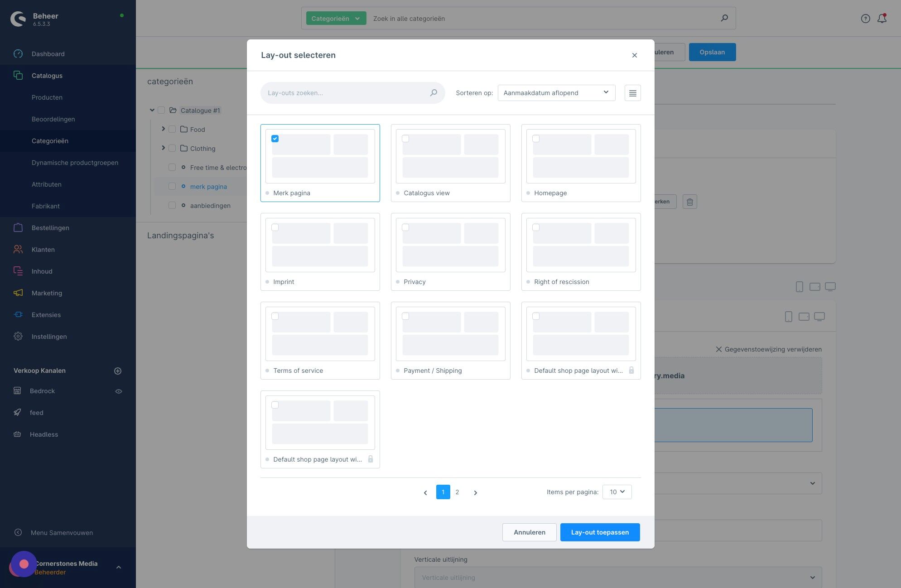Click the Instellingen gear icon
This screenshot has height=588, width=901.
(x=18, y=336)
